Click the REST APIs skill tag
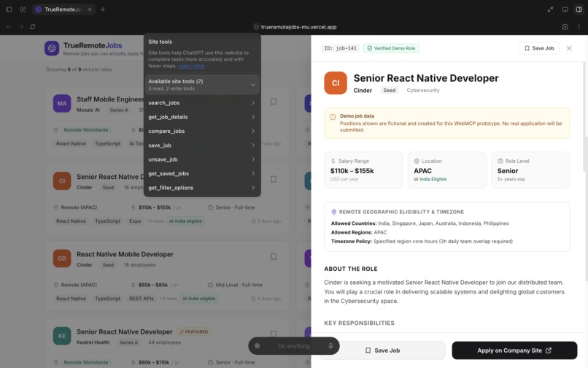 [x=142, y=299]
